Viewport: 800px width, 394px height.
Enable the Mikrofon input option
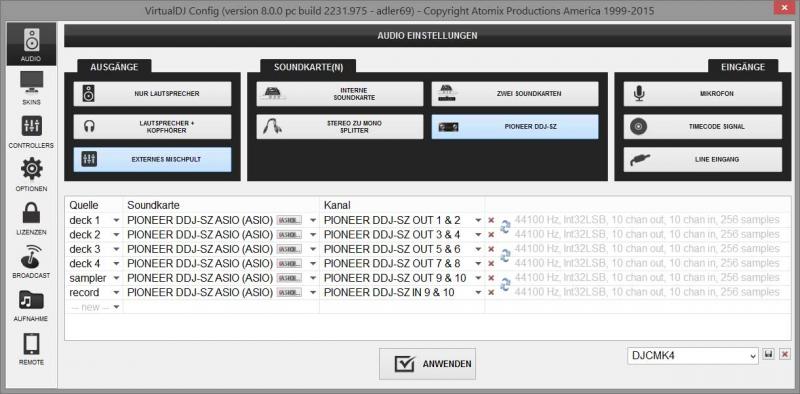703,94
